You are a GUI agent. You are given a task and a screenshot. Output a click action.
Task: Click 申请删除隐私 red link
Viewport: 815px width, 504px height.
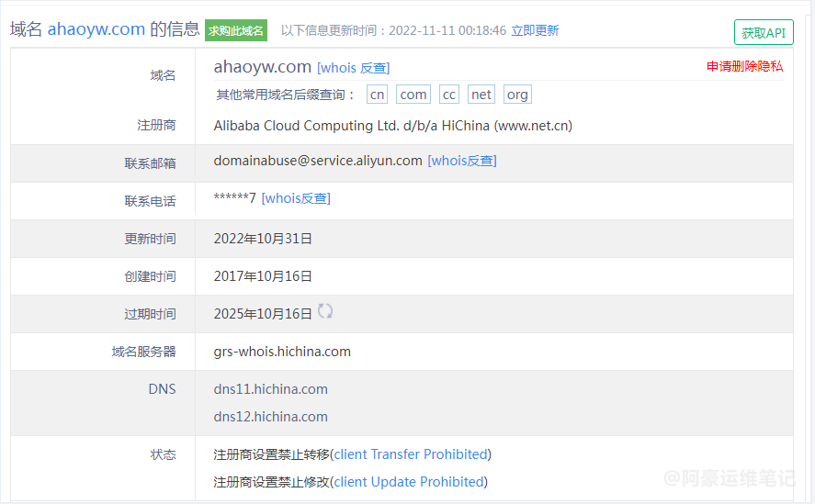click(x=744, y=66)
